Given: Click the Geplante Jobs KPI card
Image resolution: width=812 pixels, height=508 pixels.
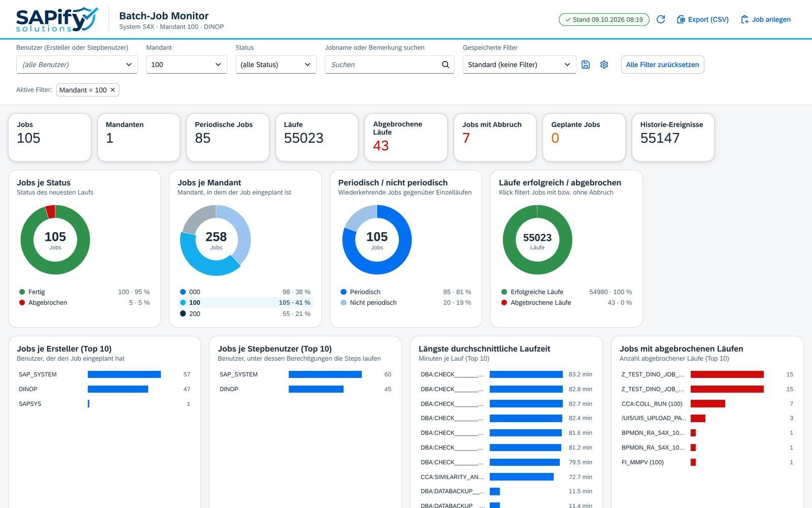Looking at the screenshot, I should (584, 137).
